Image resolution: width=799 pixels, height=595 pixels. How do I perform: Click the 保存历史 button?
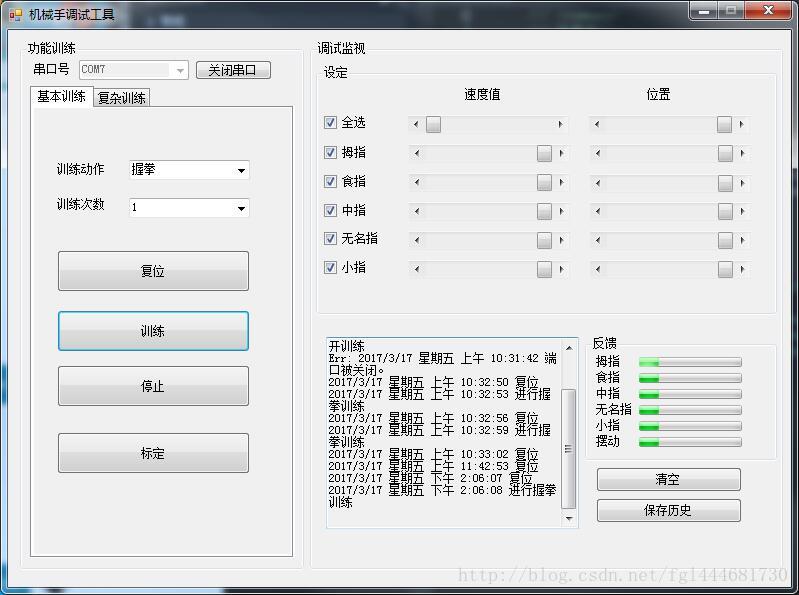[668, 510]
